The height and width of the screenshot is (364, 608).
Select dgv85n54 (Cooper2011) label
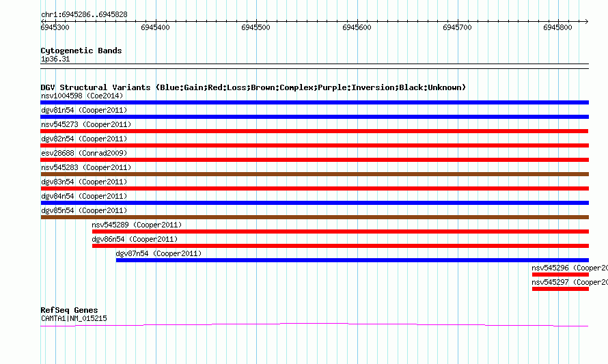84,210
